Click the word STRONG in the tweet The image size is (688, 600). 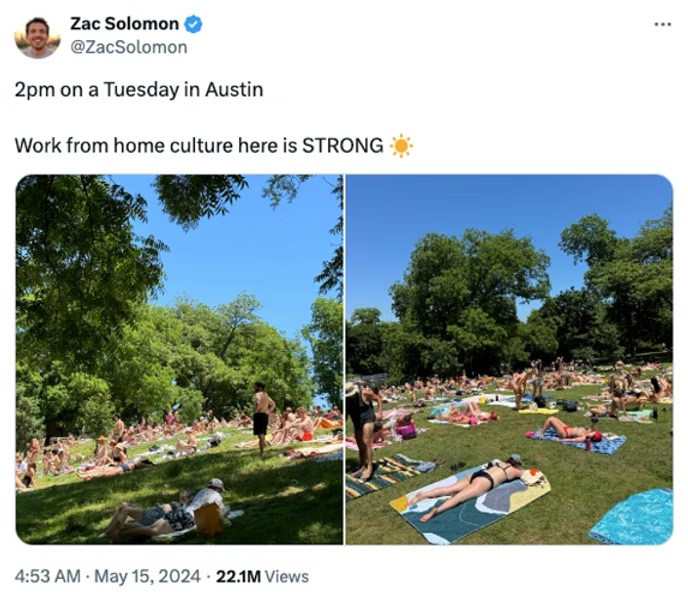[x=343, y=146]
